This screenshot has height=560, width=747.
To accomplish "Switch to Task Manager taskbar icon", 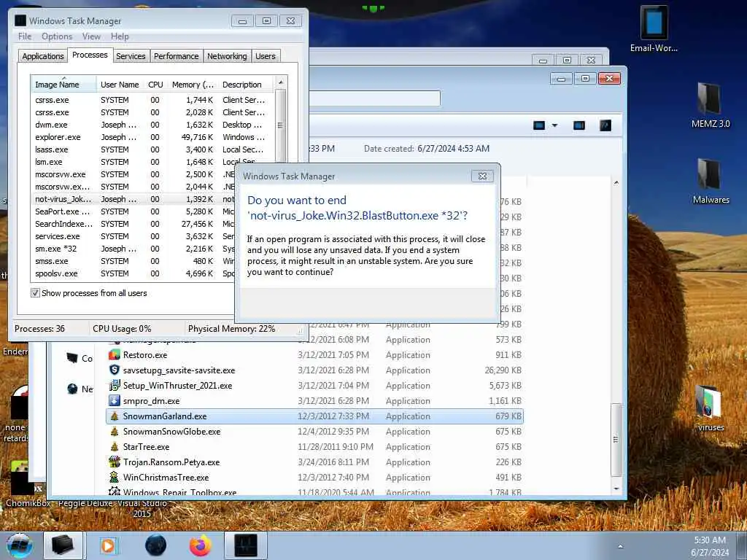I will pyautogui.click(x=246, y=545).
